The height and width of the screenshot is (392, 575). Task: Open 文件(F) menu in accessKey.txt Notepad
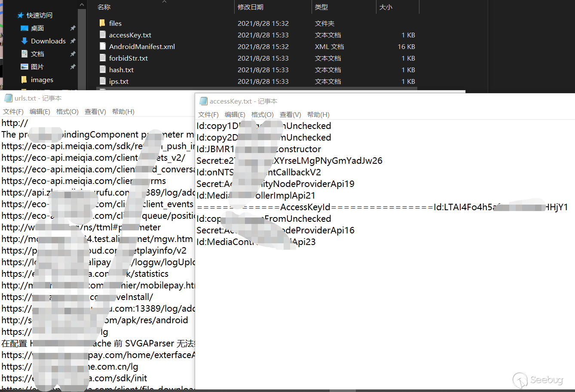(208, 115)
